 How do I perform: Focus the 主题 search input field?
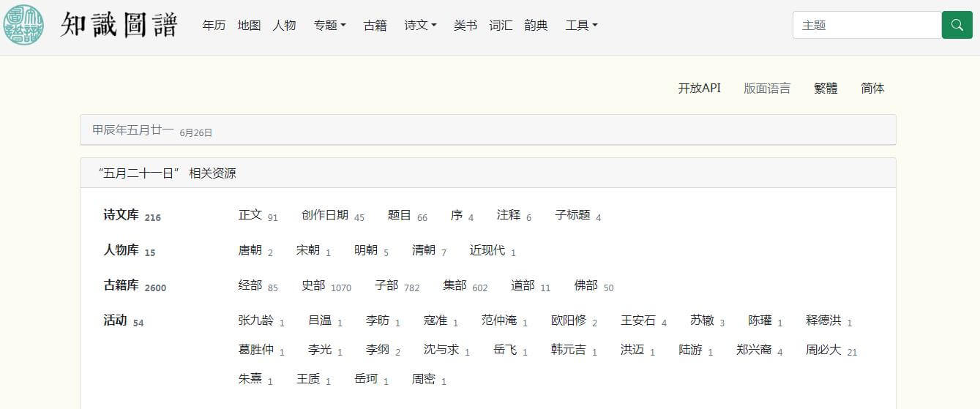867,25
